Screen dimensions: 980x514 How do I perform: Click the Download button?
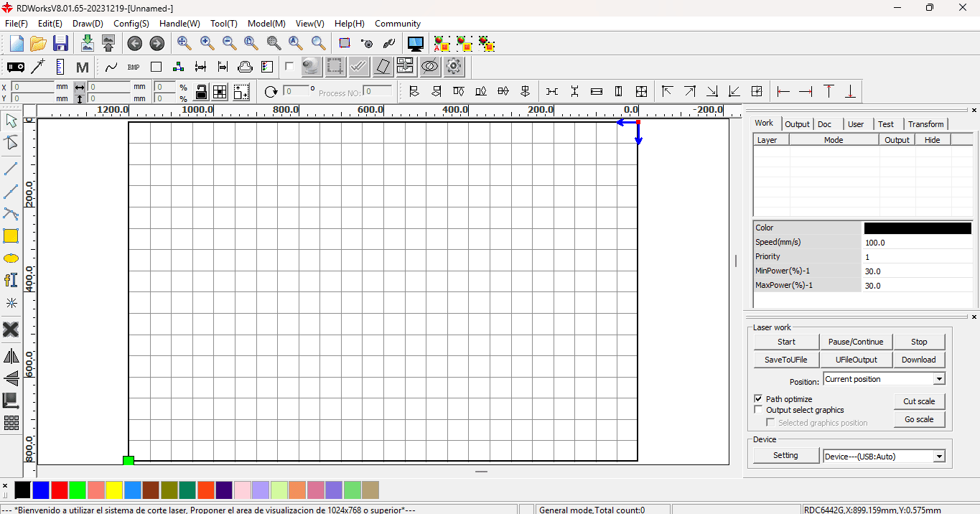coord(919,360)
